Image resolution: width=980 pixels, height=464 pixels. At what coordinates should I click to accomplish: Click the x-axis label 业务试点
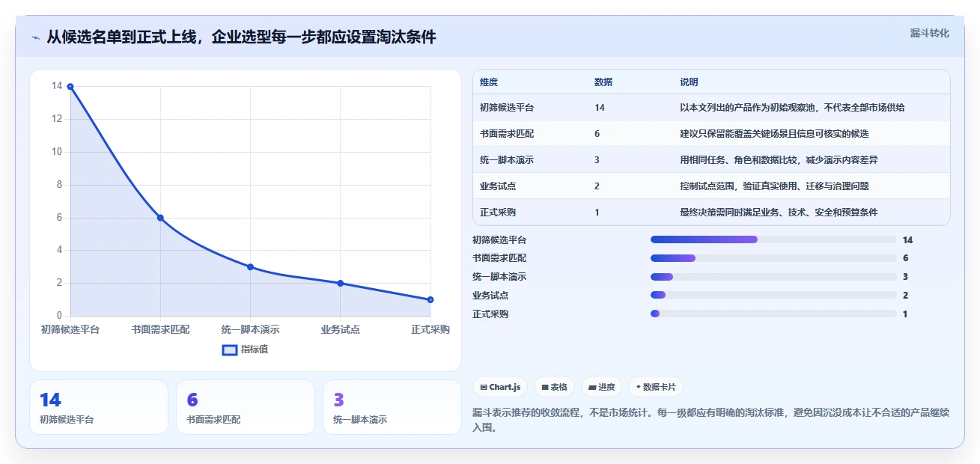(341, 329)
